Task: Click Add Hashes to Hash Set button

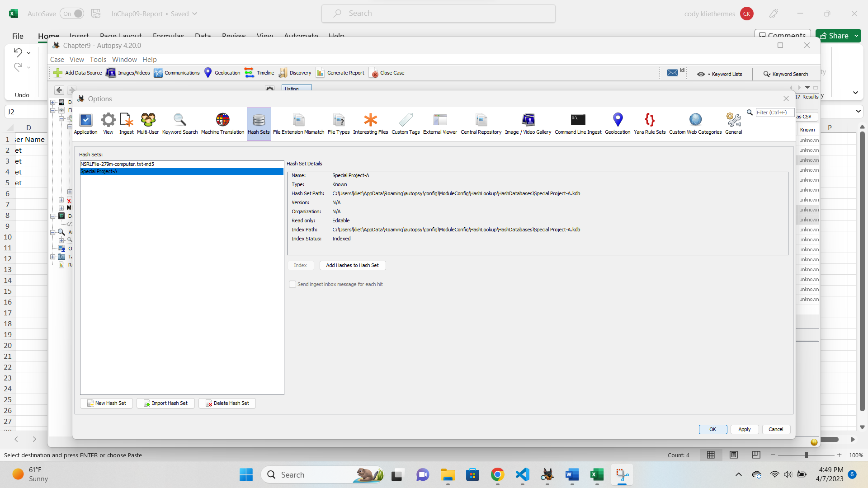Action: pyautogui.click(x=352, y=265)
